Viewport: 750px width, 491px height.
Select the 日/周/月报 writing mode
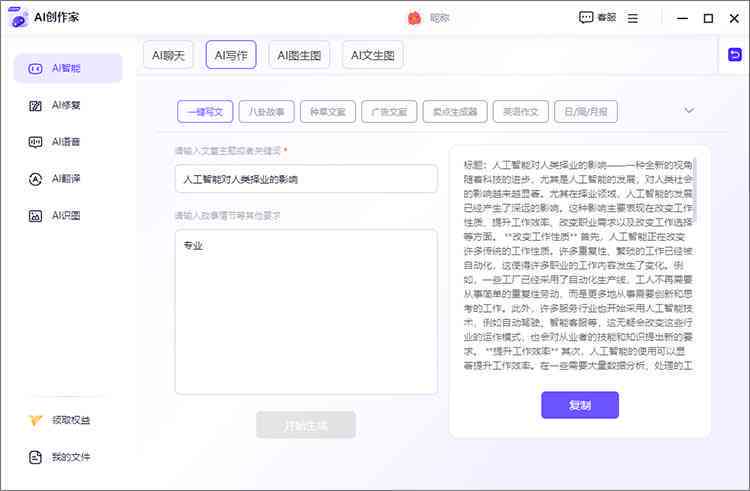(x=586, y=112)
